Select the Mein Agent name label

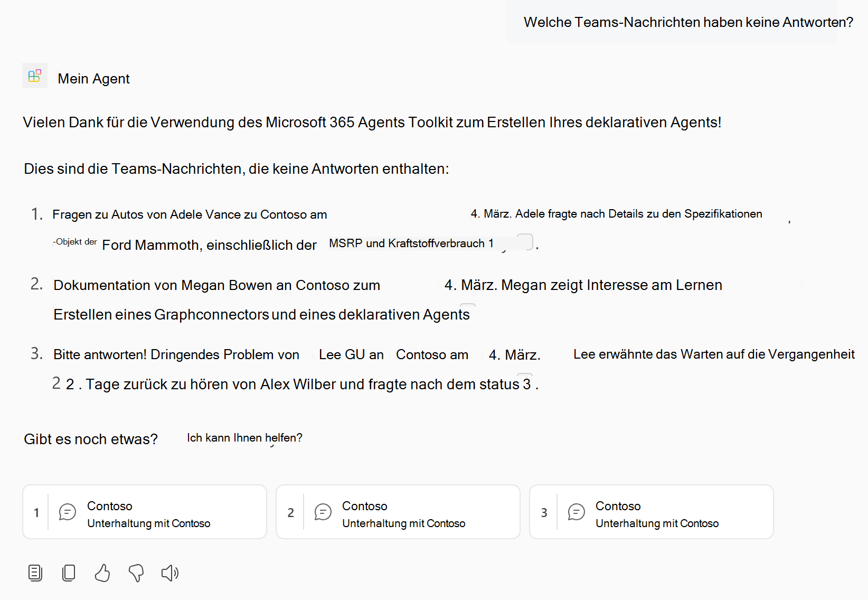click(94, 78)
